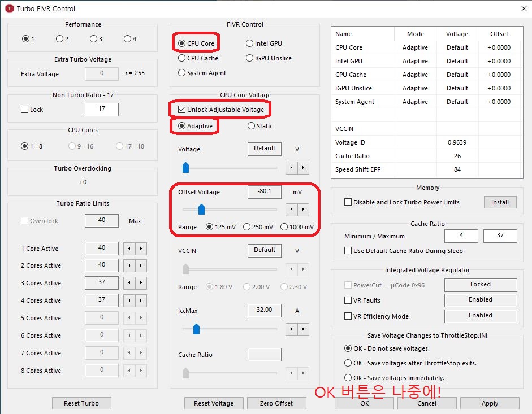532x414 pixels.
Task: Increase IccMax with right arrow button
Action: point(303,329)
